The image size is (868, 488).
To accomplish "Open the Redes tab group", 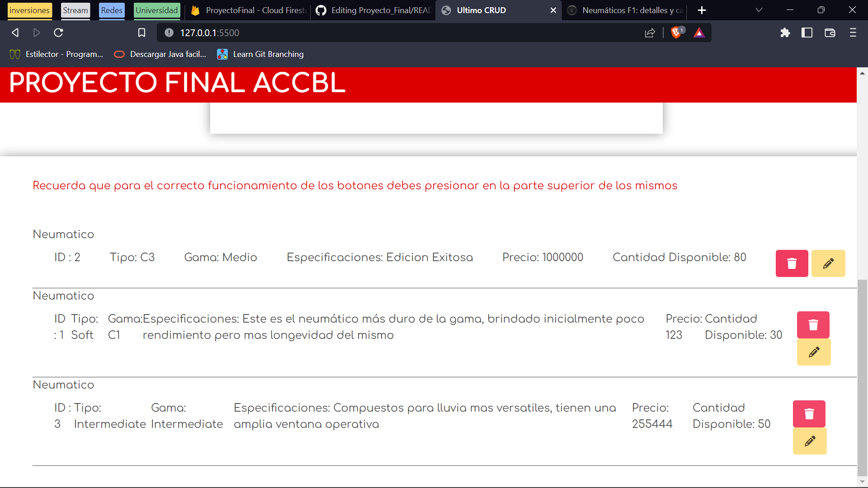I will tap(112, 10).
